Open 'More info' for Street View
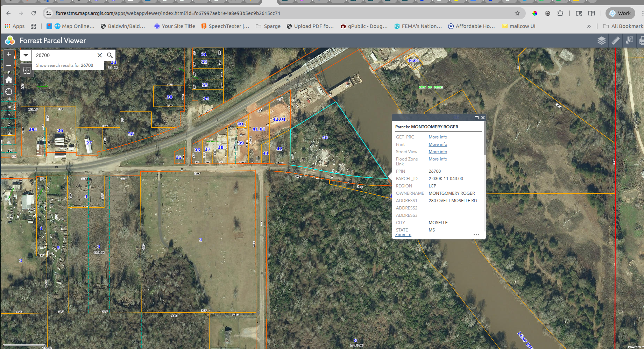Viewport: 644px width, 349px height. tap(438, 151)
